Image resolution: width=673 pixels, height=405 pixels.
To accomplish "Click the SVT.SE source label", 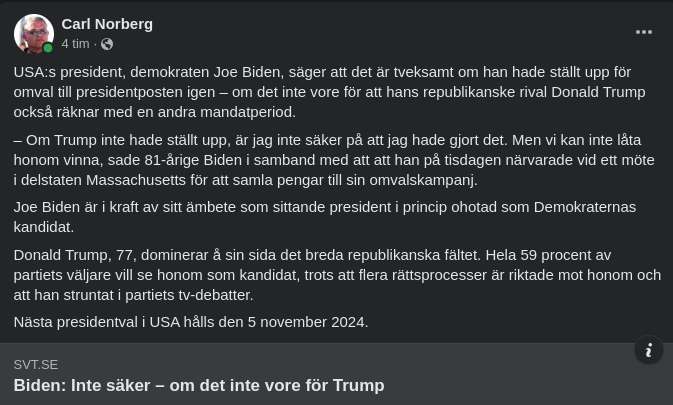I will coord(36,365).
